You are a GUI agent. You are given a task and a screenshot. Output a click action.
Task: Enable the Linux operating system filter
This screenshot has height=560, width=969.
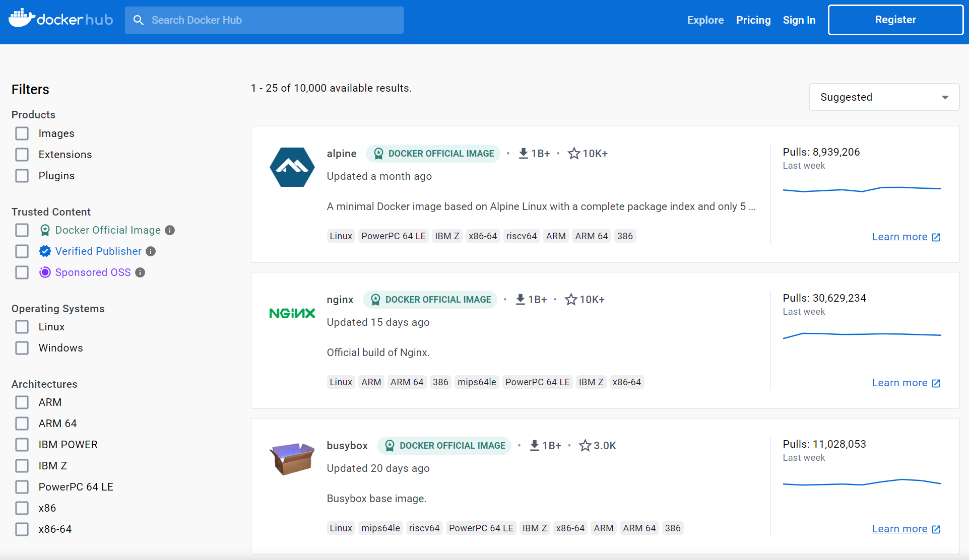coord(22,327)
